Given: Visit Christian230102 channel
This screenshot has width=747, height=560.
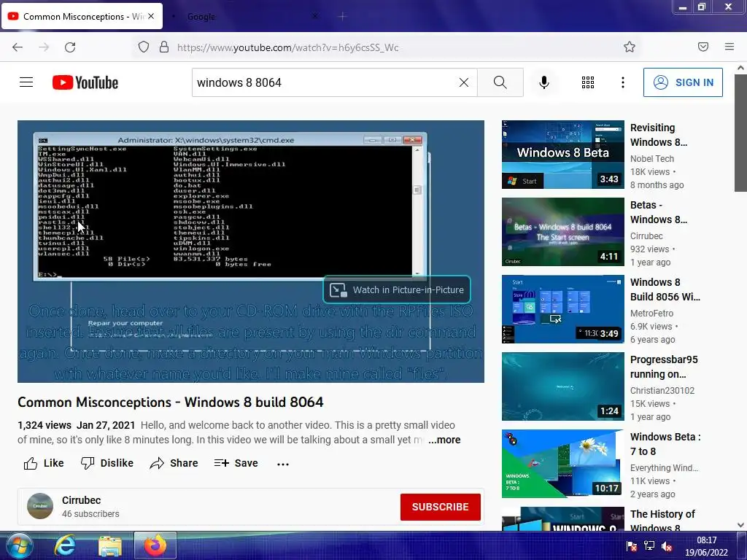Looking at the screenshot, I should [x=662, y=391].
